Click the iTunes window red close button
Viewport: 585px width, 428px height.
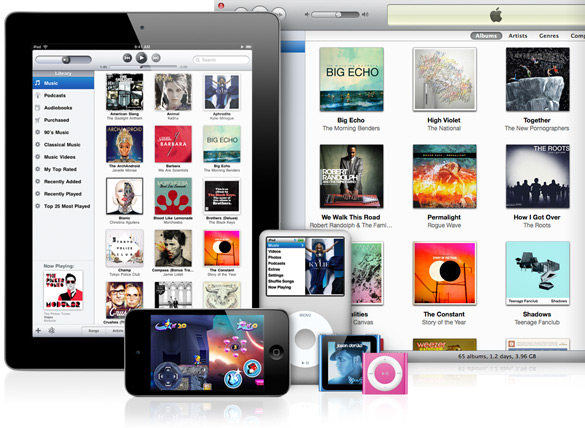coord(221,6)
